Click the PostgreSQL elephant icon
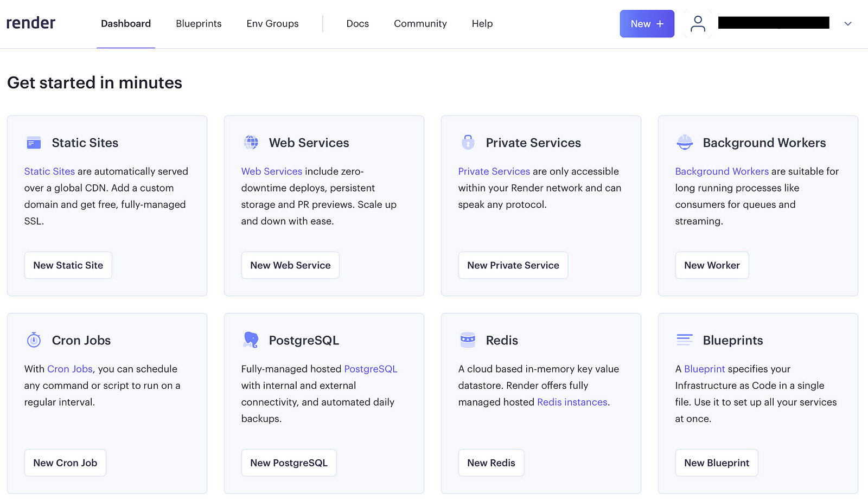The image size is (868, 500). (x=251, y=340)
